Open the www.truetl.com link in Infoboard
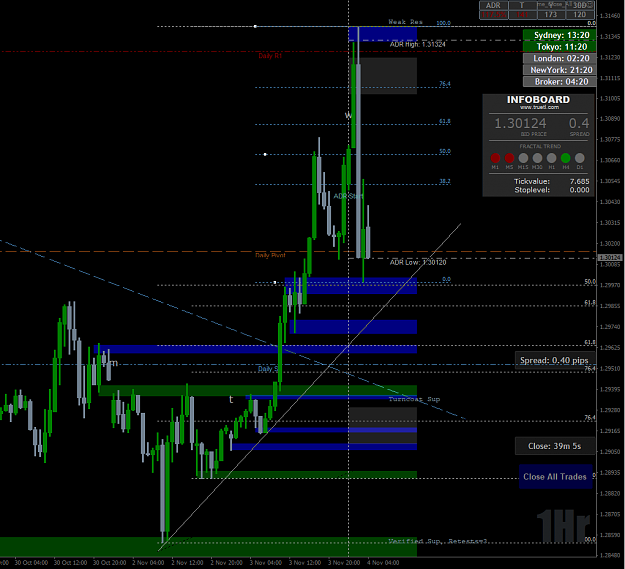Viewport: 625px width, 569px height. 539,107
